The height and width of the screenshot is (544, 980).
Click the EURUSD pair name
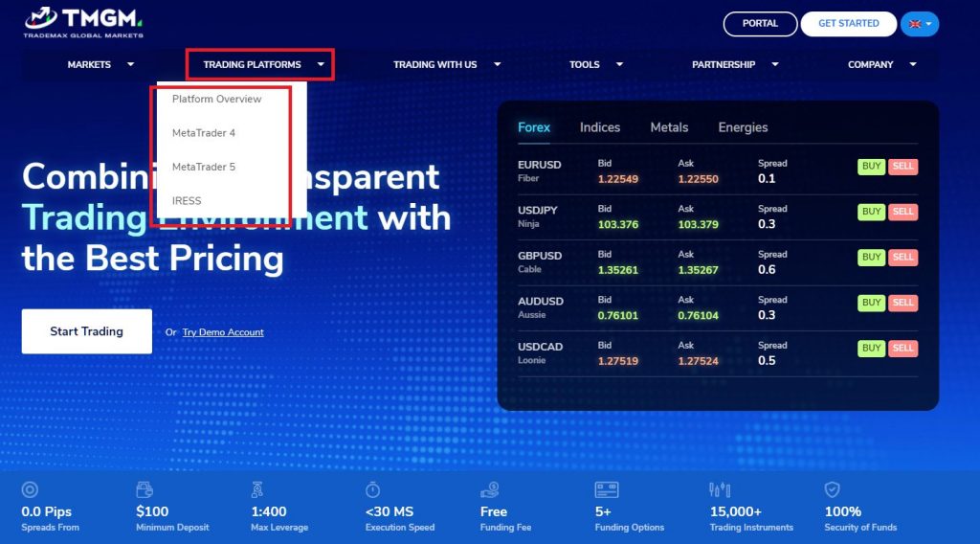click(540, 165)
